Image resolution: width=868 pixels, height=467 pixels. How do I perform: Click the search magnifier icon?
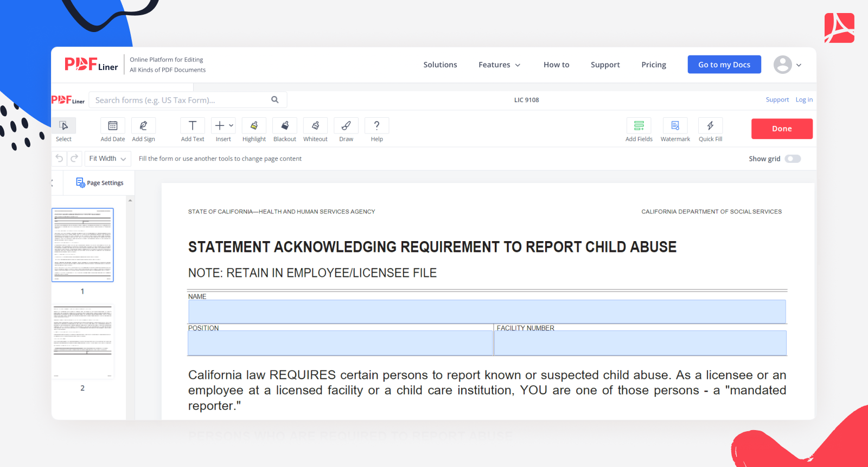point(275,100)
